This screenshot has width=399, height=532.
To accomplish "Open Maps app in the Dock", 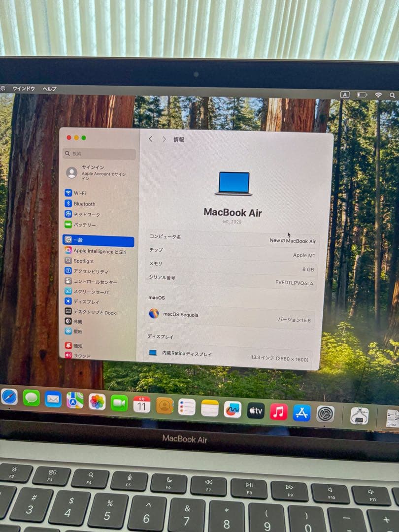I will [x=75, y=400].
